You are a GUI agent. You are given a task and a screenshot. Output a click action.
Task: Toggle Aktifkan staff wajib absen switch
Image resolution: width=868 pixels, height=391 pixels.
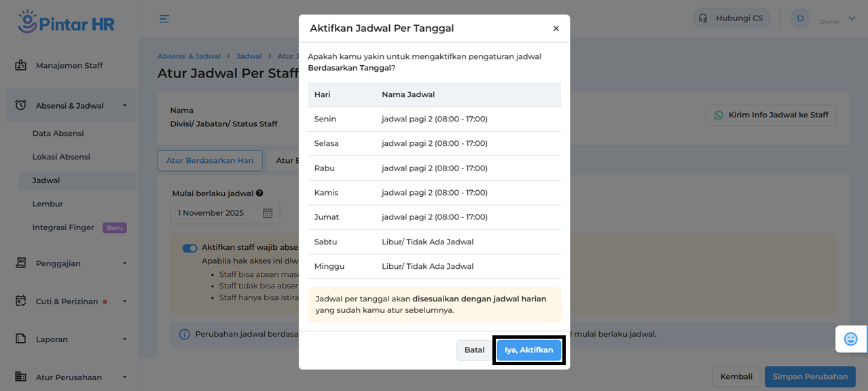(x=189, y=248)
